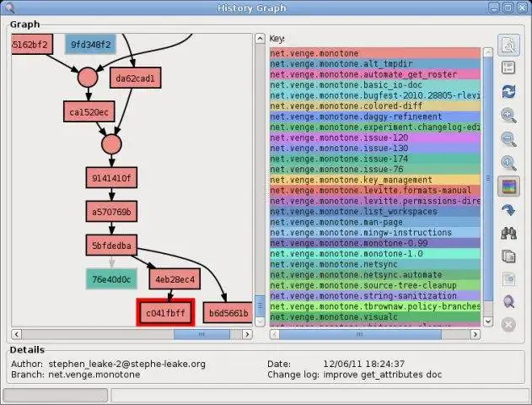Select key row monotone-0.99

tap(375, 243)
